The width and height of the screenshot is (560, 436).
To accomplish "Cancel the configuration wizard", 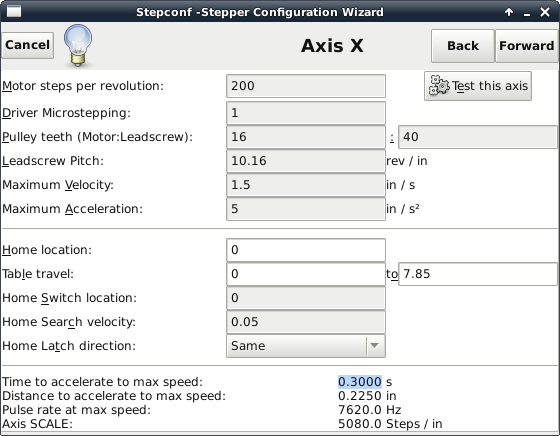I will (x=28, y=45).
